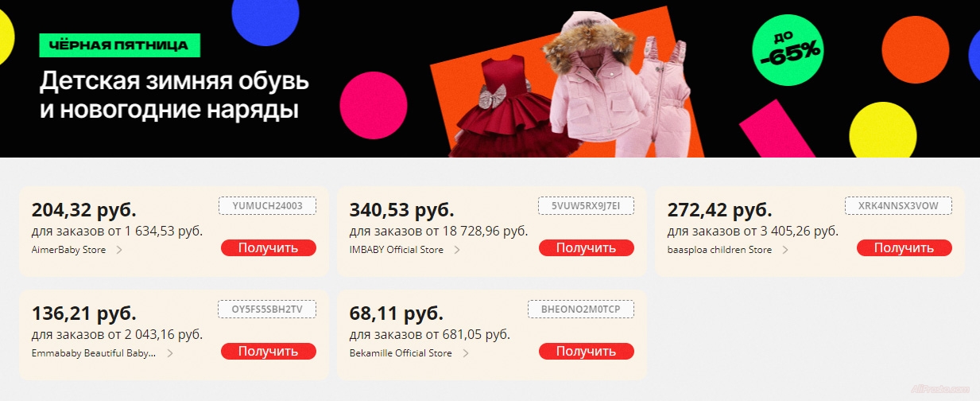
Task: Select the promo code 5VUW5RX9J7EI
Action: pyautogui.click(x=586, y=206)
